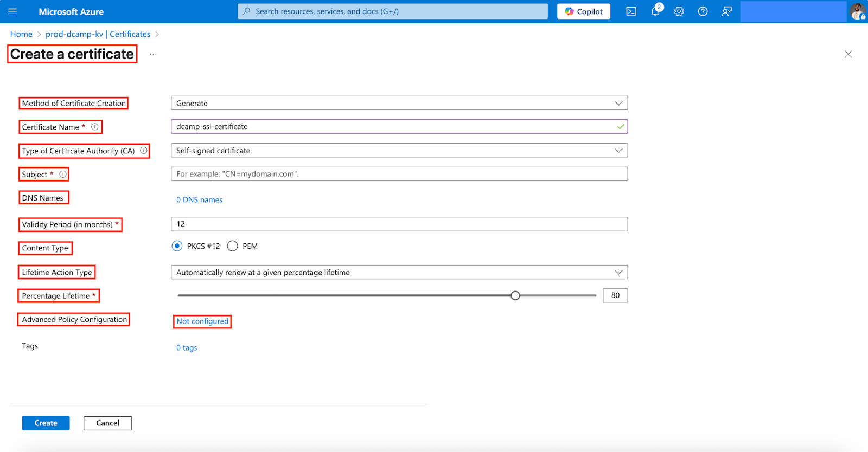Open the feedback icon in top bar

(x=727, y=11)
